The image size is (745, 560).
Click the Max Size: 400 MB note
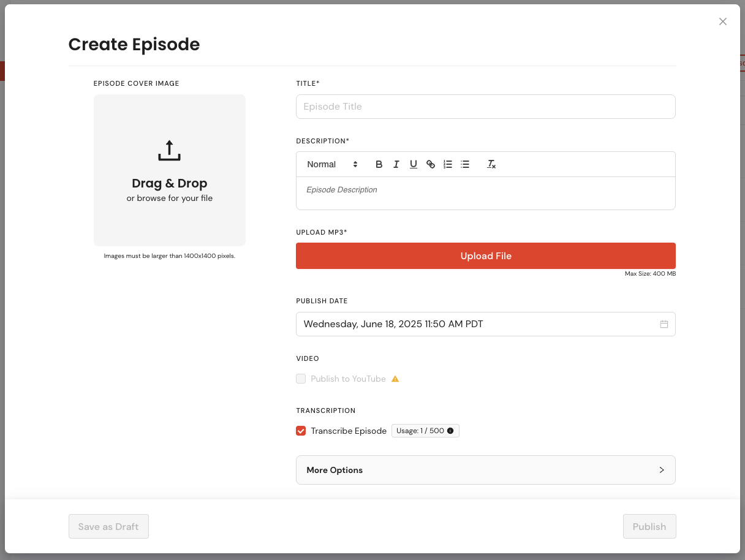[x=650, y=274]
